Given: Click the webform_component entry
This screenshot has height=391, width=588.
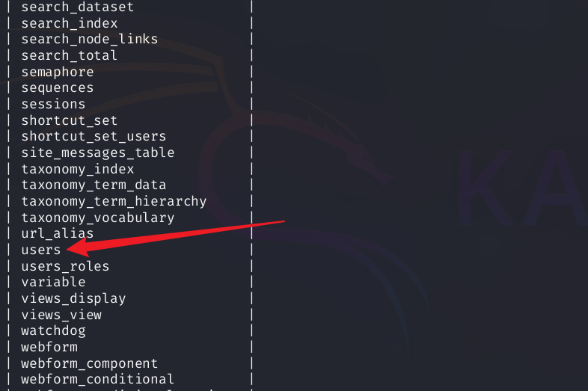Looking at the screenshot, I should click(89, 363).
